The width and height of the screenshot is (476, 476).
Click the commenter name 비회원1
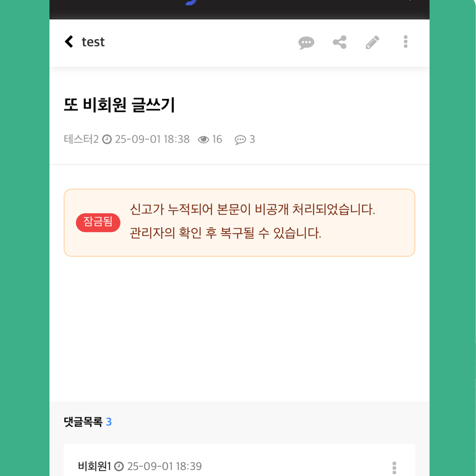pos(95,466)
